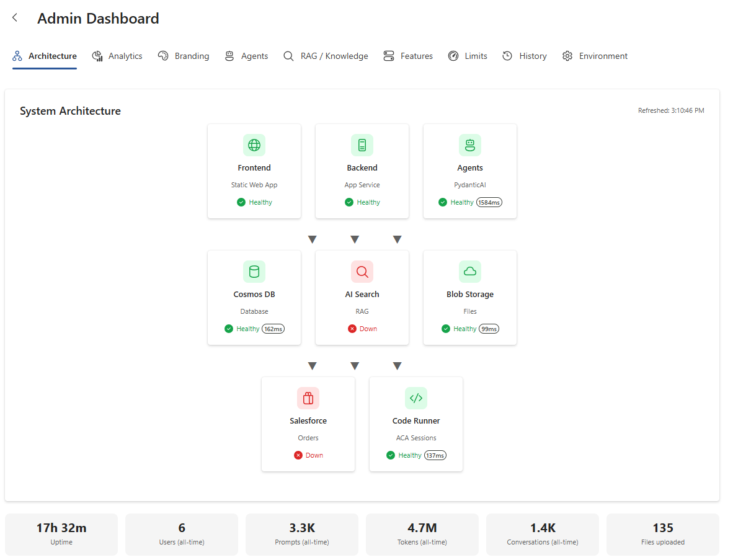Click the clock icon on the History tab
This screenshot has width=733, height=560.
(507, 55)
